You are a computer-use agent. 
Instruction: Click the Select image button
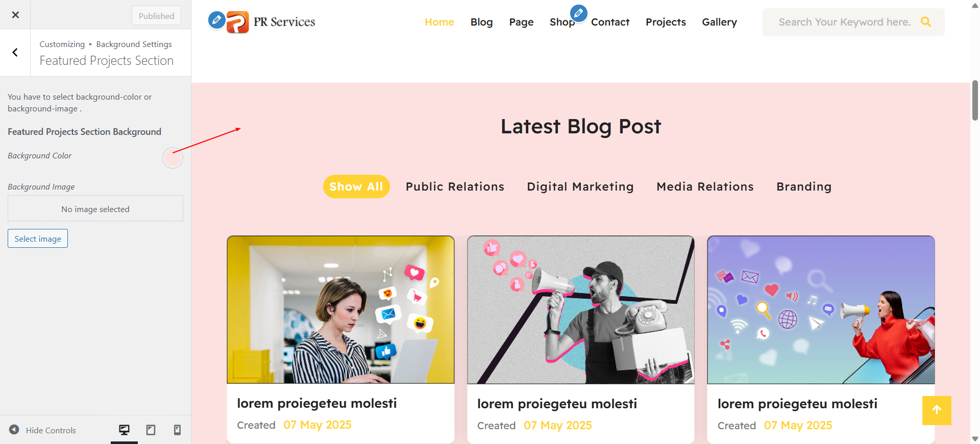coord(38,239)
